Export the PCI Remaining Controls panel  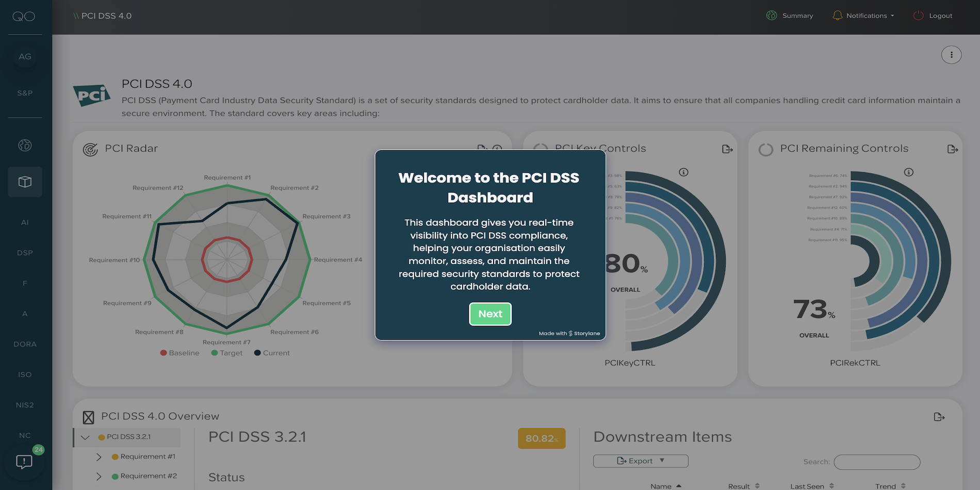point(952,149)
